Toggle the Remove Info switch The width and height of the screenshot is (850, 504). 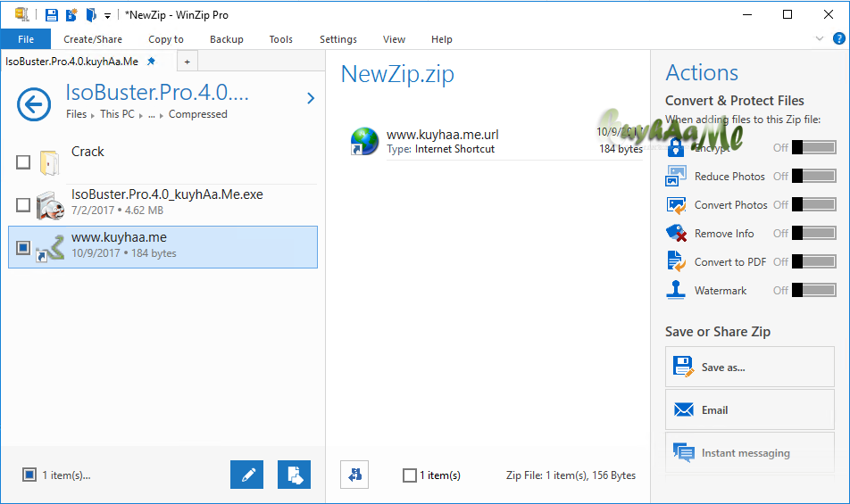(813, 234)
